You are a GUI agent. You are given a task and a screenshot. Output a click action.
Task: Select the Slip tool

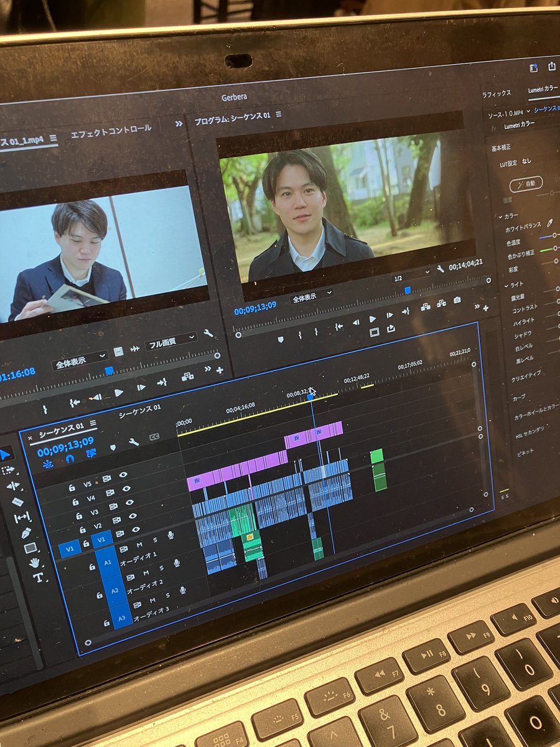(x=22, y=517)
